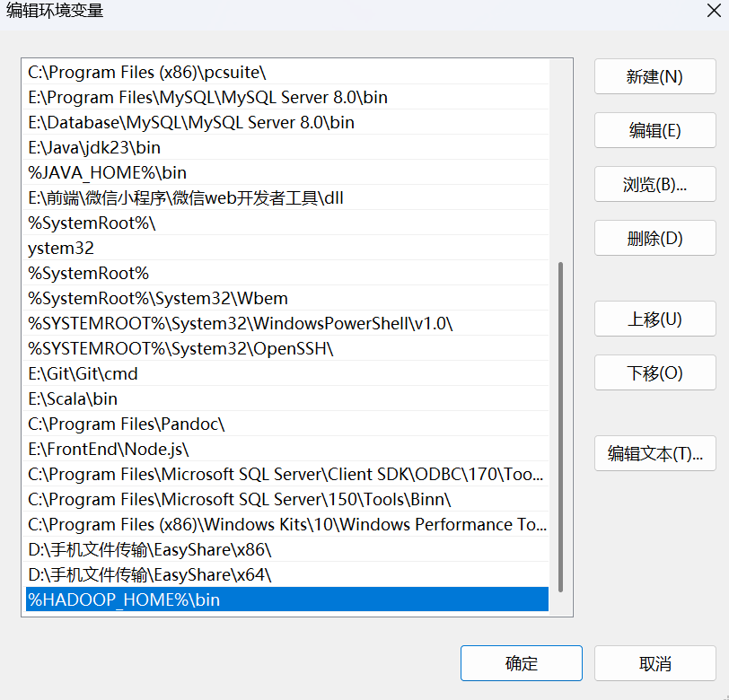Move entry down with 下移(O)

[x=654, y=373]
